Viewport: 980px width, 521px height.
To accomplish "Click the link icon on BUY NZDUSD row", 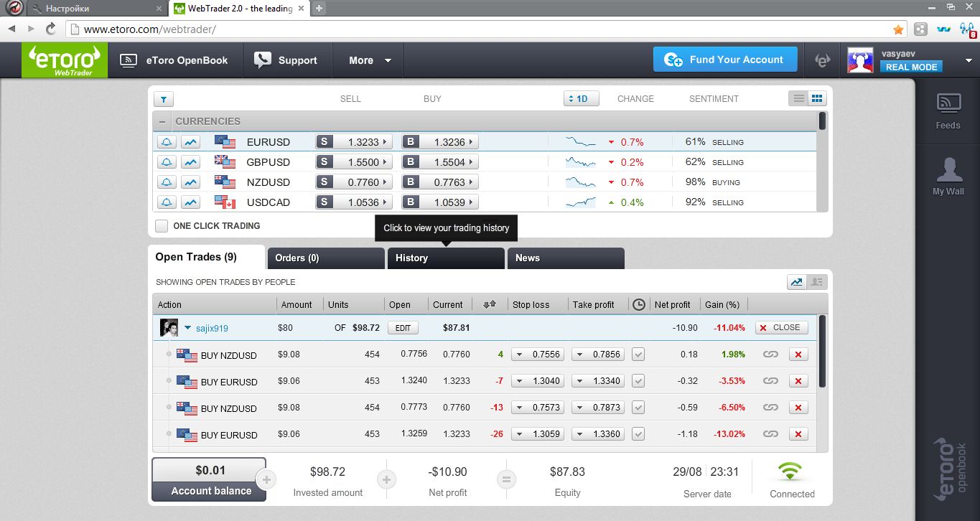I will [770, 355].
